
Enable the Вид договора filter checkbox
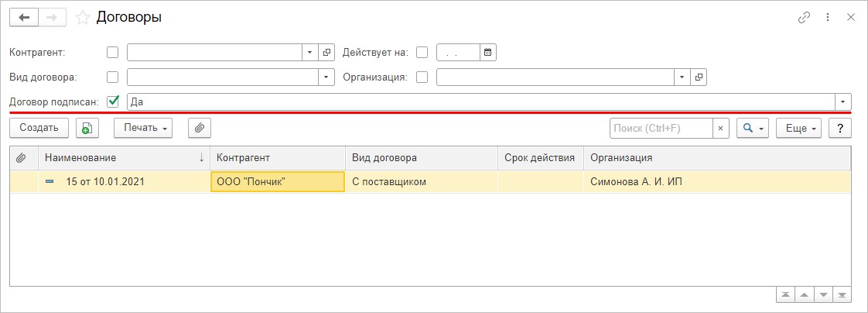pos(113,77)
